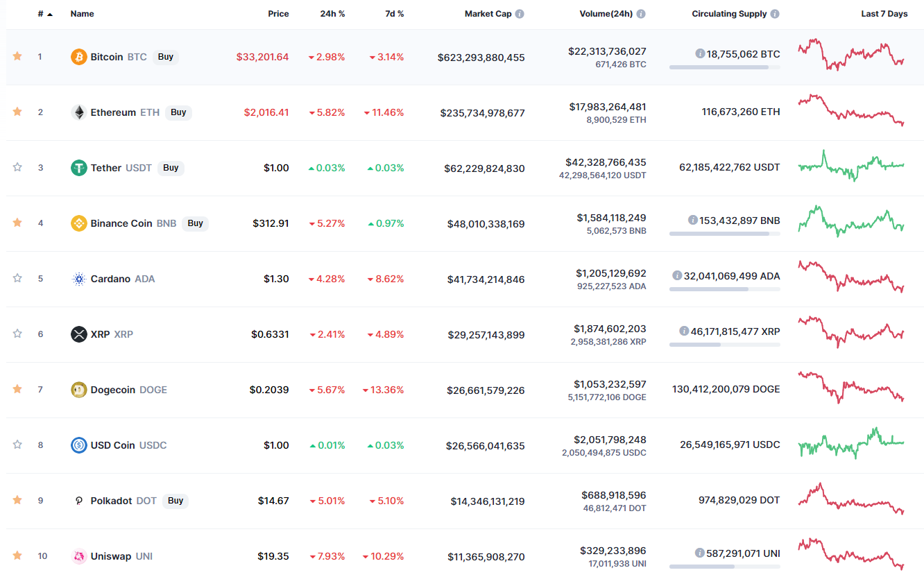The height and width of the screenshot is (577, 924).
Task: Click the Binance Coin logo
Action: [x=79, y=223]
